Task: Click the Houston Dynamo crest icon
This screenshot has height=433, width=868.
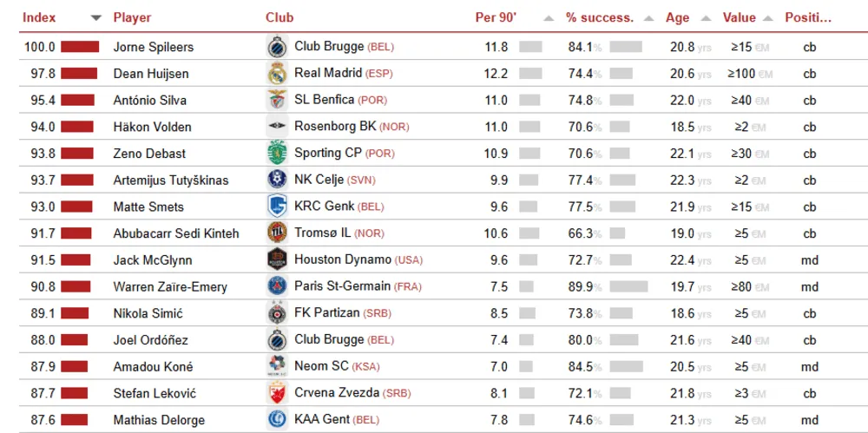Action: [x=277, y=259]
